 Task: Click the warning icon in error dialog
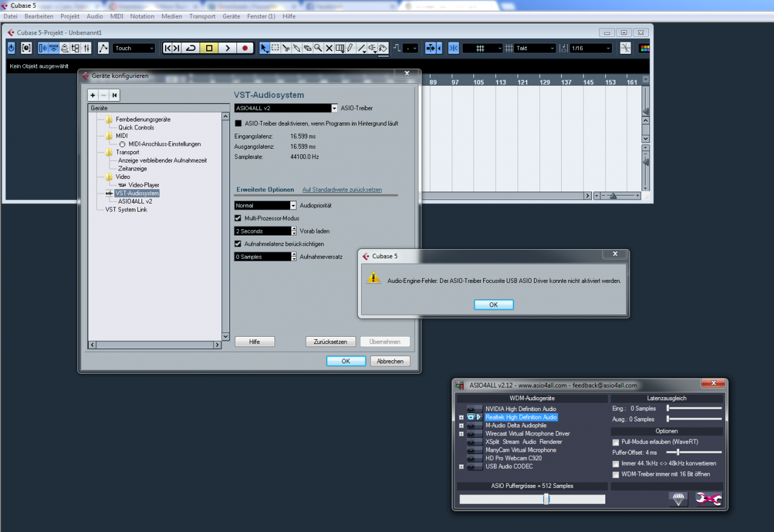374,277
